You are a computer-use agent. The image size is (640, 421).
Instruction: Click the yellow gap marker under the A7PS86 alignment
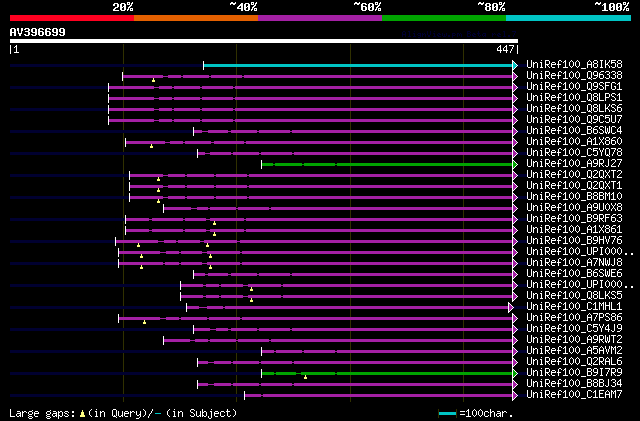pyautogui.click(x=144, y=322)
